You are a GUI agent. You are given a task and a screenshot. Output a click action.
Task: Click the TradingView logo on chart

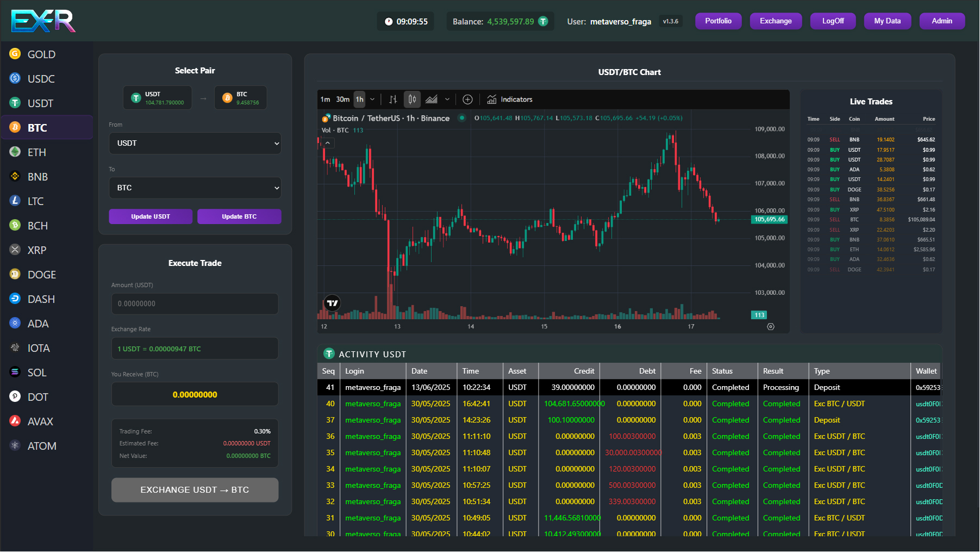(332, 303)
